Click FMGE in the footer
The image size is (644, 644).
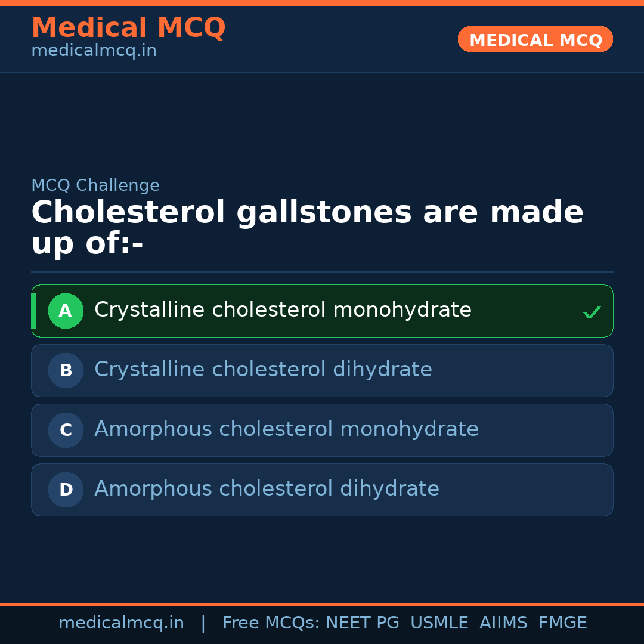click(562, 623)
